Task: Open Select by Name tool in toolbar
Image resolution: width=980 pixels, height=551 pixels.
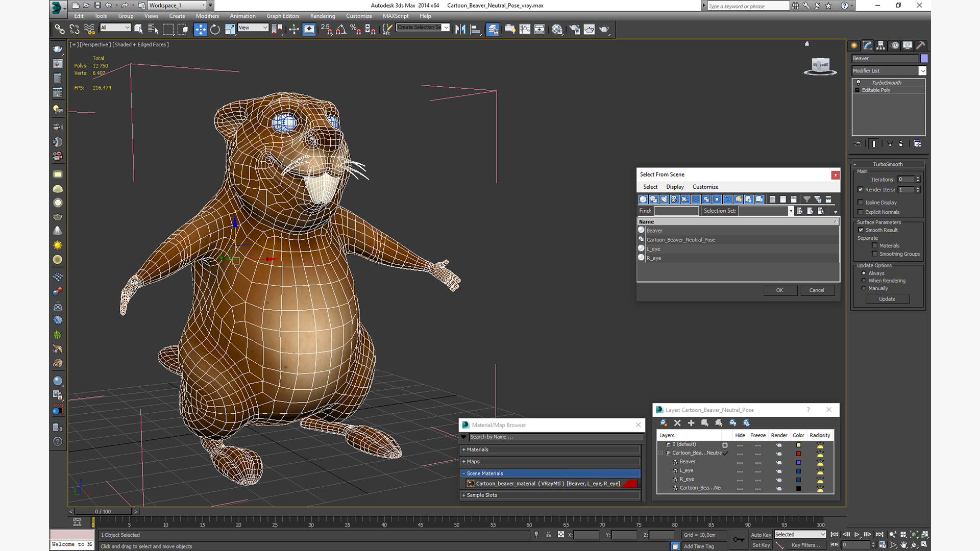Action: pos(153,29)
